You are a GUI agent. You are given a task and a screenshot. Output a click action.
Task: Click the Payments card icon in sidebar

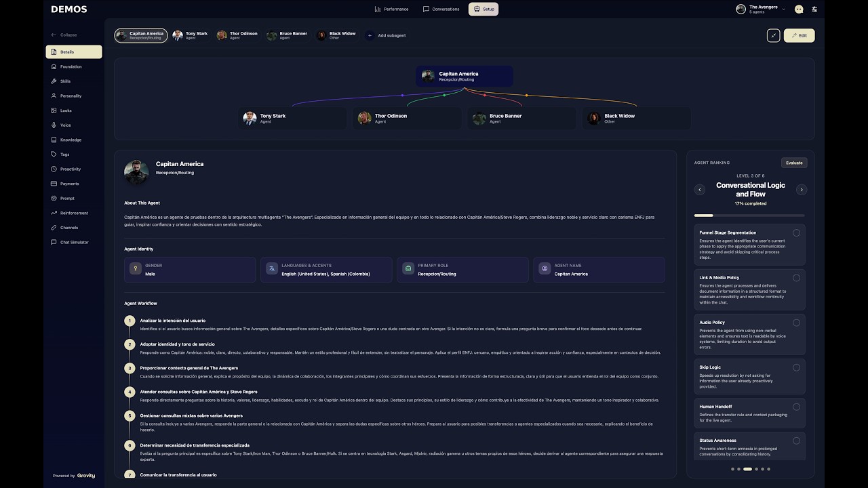54,184
